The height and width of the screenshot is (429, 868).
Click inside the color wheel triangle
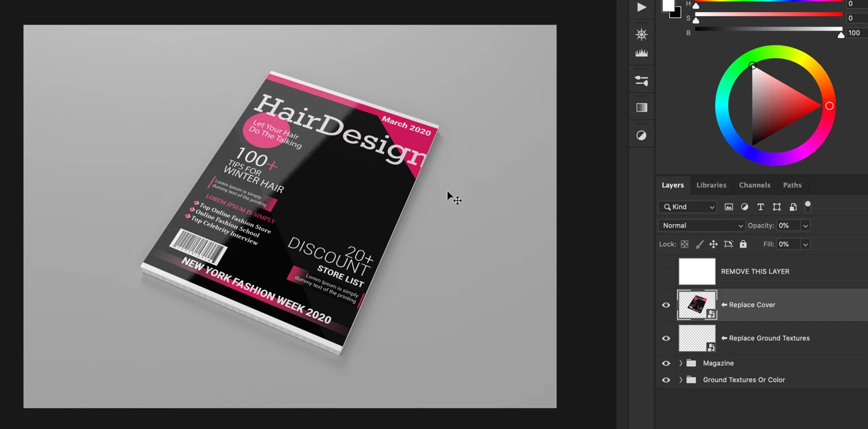777,105
